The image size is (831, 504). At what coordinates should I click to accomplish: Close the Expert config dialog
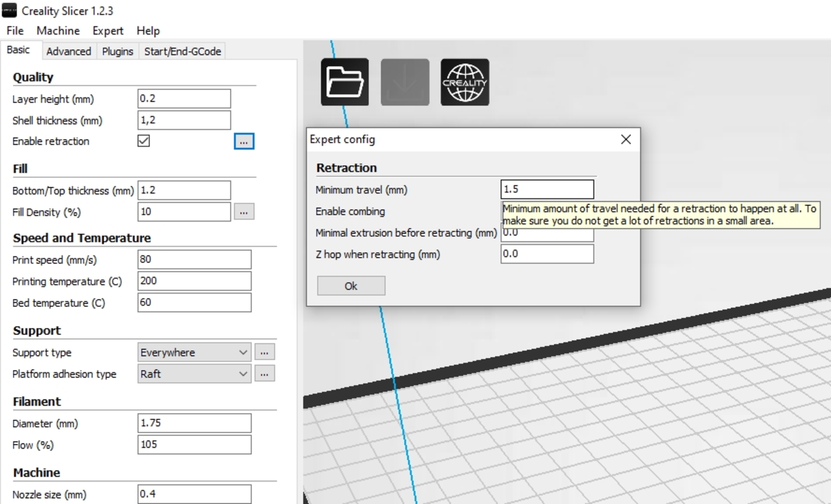(x=626, y=140)
